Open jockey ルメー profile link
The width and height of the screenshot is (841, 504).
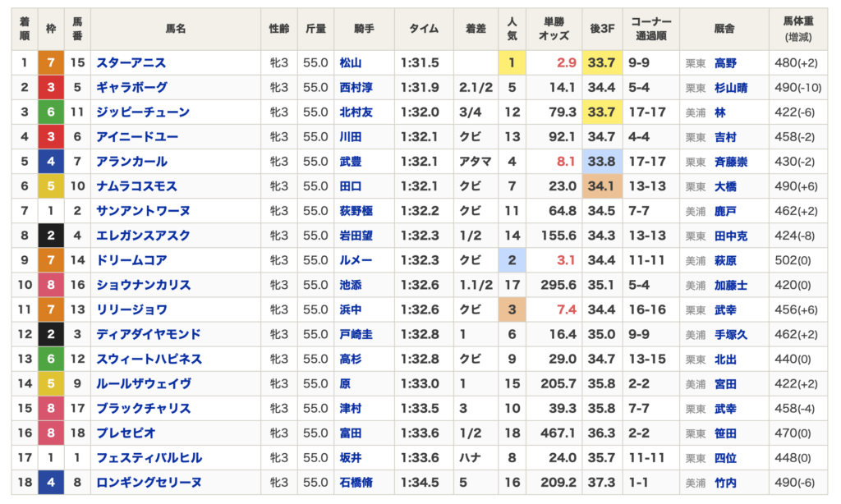[356, 260]
